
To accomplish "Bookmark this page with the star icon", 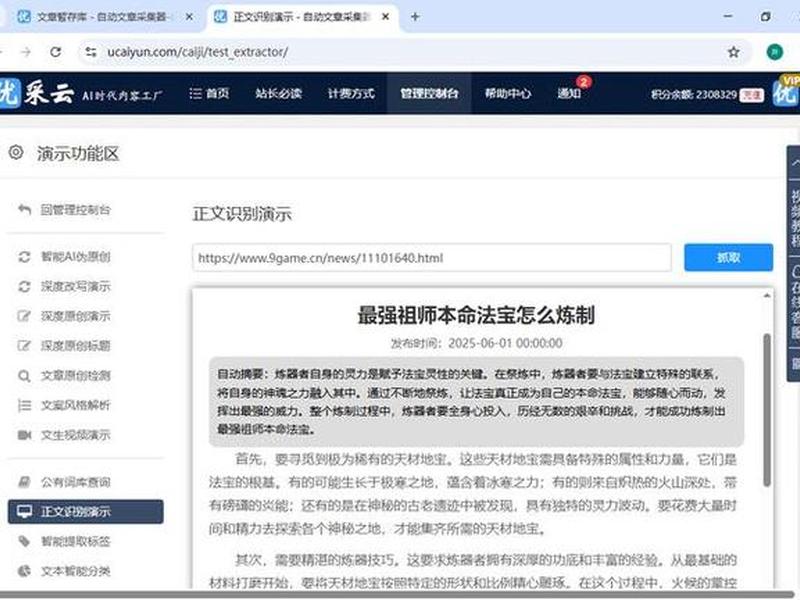I will tap(733, 52).
